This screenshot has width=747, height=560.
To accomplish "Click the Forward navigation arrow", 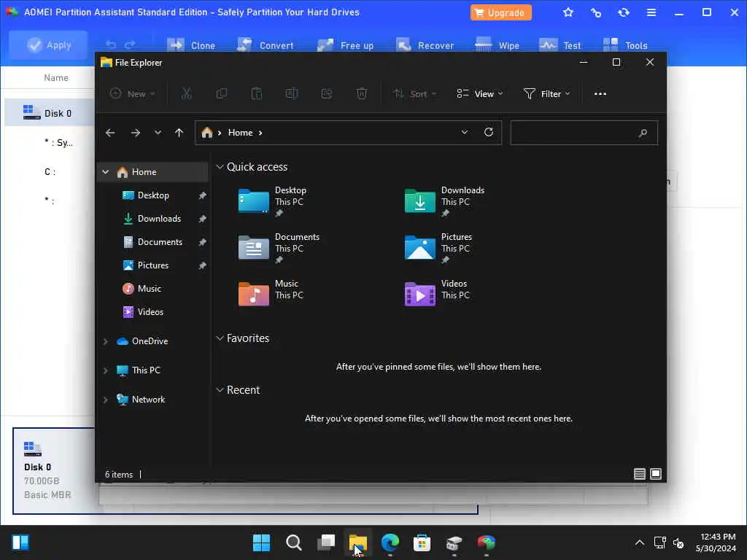I will coord(135,133).
